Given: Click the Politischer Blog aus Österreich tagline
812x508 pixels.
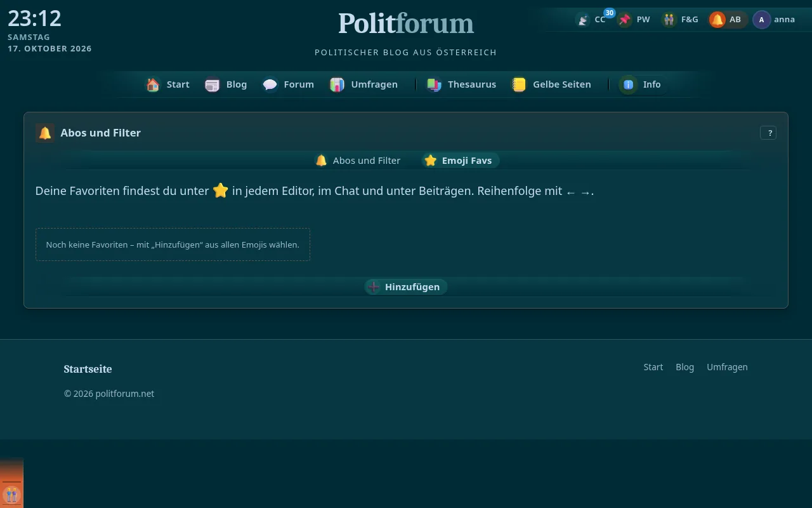Looking at the screenshot, I should click(406, 52).
